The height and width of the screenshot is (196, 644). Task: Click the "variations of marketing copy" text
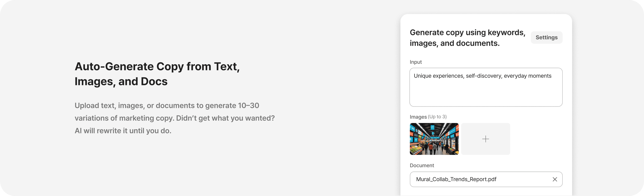tap(124, 118)
